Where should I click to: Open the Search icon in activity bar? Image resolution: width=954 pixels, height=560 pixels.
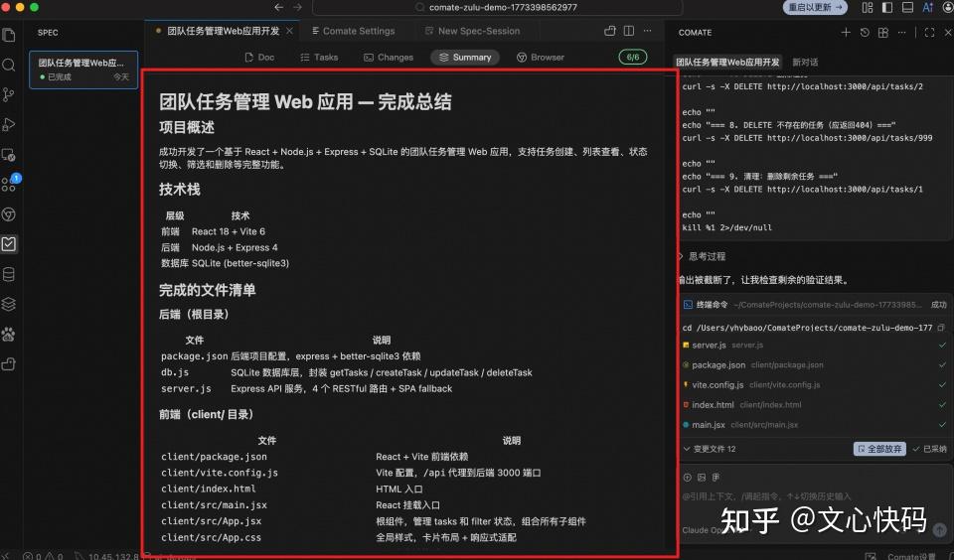pos(9,66)
